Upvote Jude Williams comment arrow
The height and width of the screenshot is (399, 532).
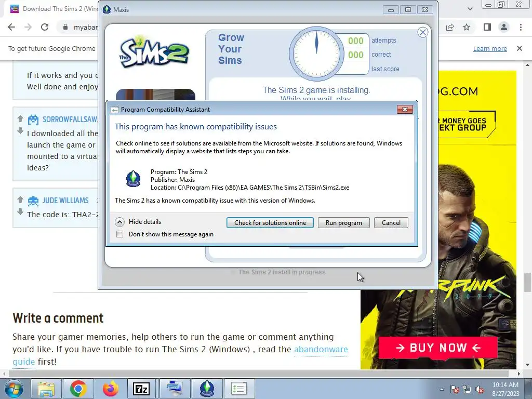point(20,200)
